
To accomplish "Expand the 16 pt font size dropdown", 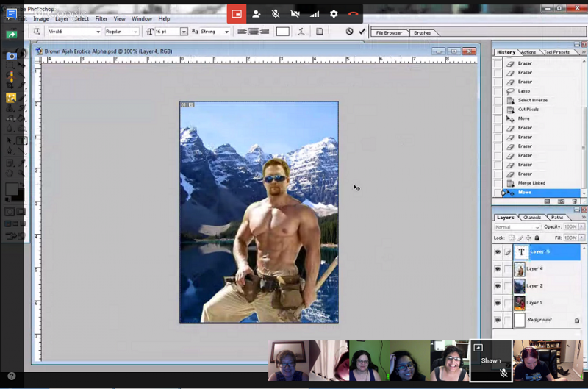I will point(184,32).
